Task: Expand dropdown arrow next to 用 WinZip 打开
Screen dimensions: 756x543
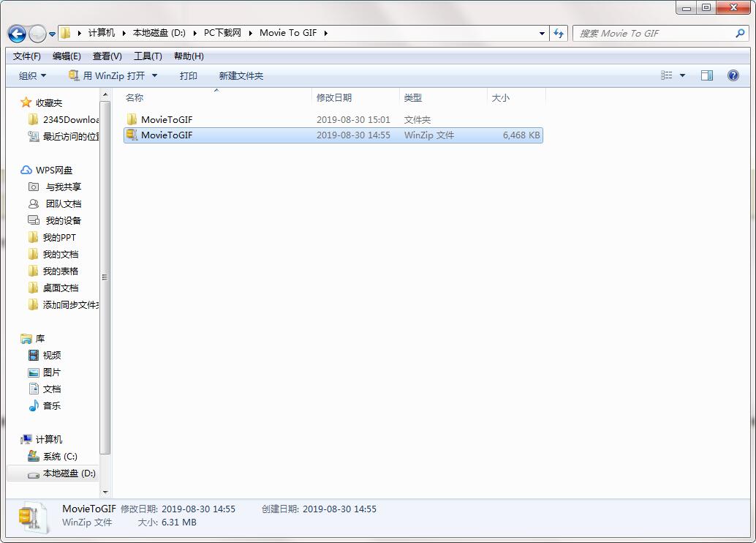Action: 155,75
